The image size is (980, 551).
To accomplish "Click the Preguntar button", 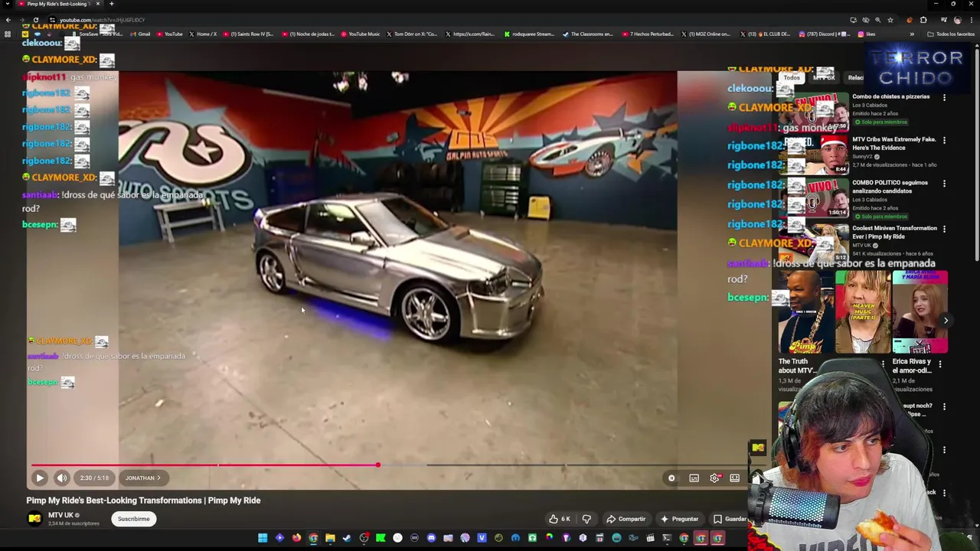I will click(x=679, y=519).
